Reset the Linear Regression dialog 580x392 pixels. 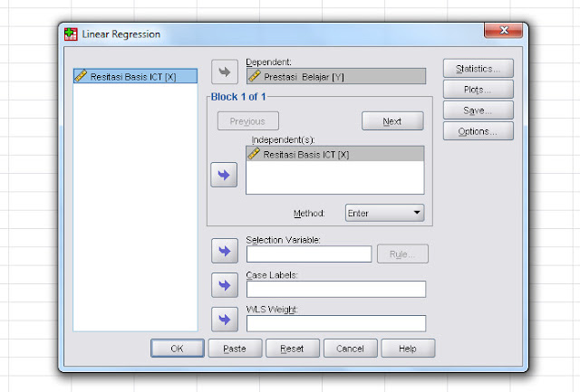tap(293, 349)
